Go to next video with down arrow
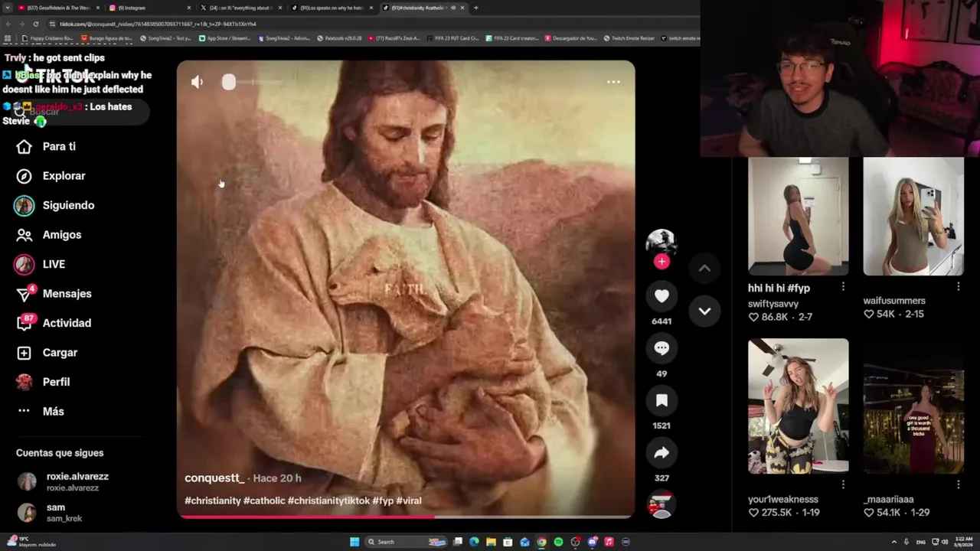 [704, 311]
